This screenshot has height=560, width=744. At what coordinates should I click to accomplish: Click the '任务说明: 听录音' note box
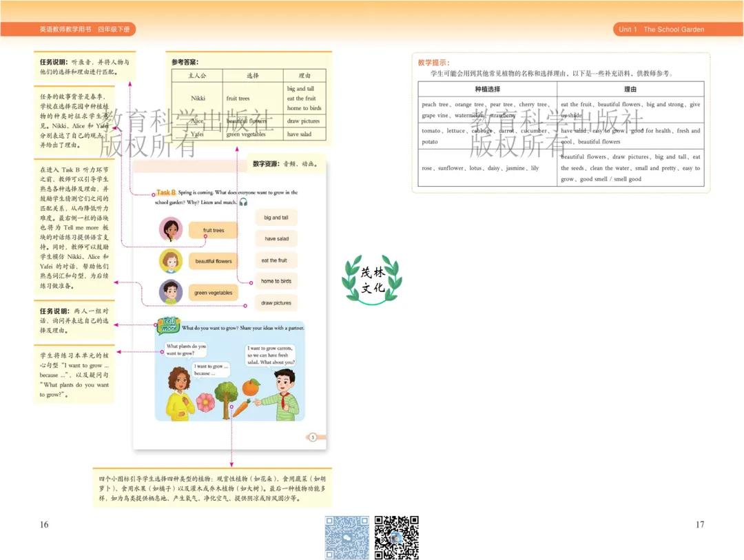(85, 67)
